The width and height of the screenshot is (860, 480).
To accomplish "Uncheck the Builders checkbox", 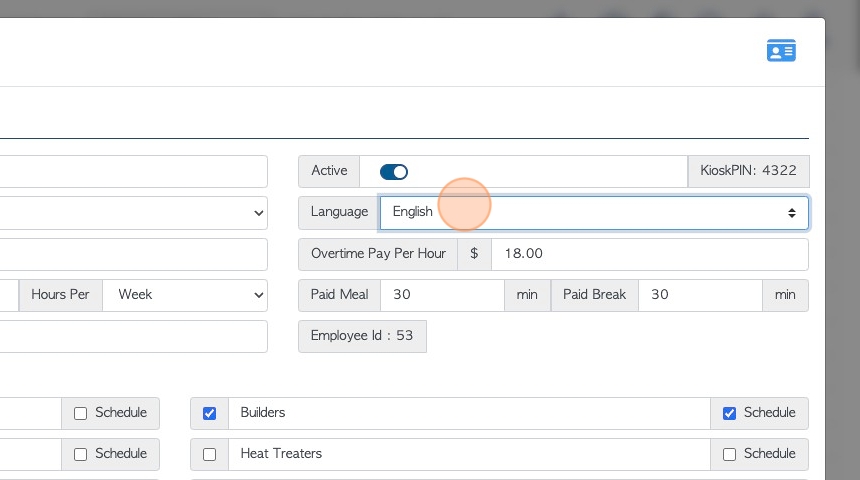I will point(210,413).
